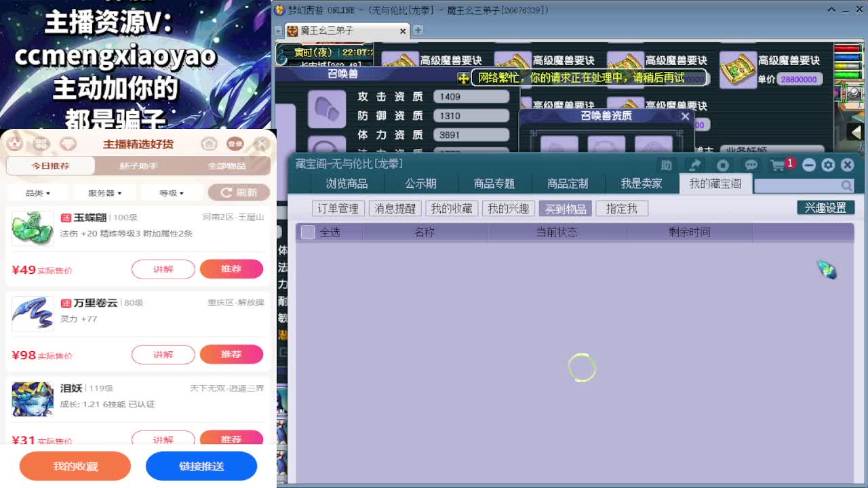Viewport: 868px width, 488px height.
Task: Click the 登录 login badge
Action: [235, 144]
